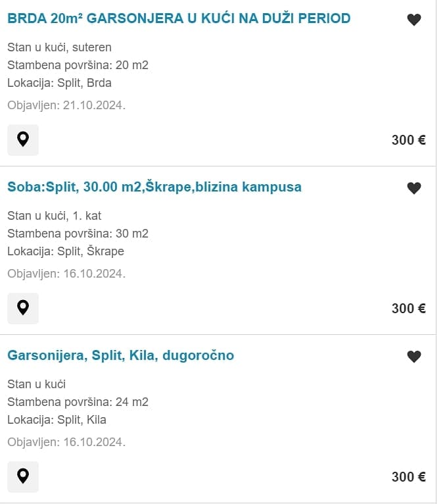Click the 300 € price of Brda listing

[x=408, y=139]
